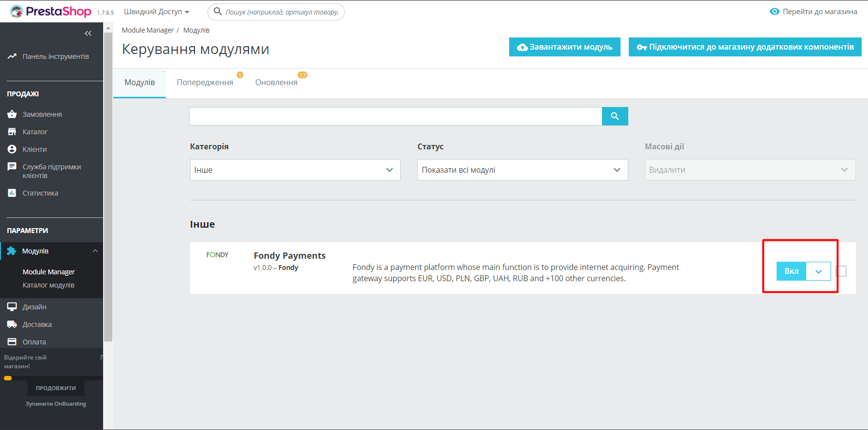Open the 'Швидкий Доступ' quick access dropdown
Screen dimensions: 868x430
pos(157,12)
